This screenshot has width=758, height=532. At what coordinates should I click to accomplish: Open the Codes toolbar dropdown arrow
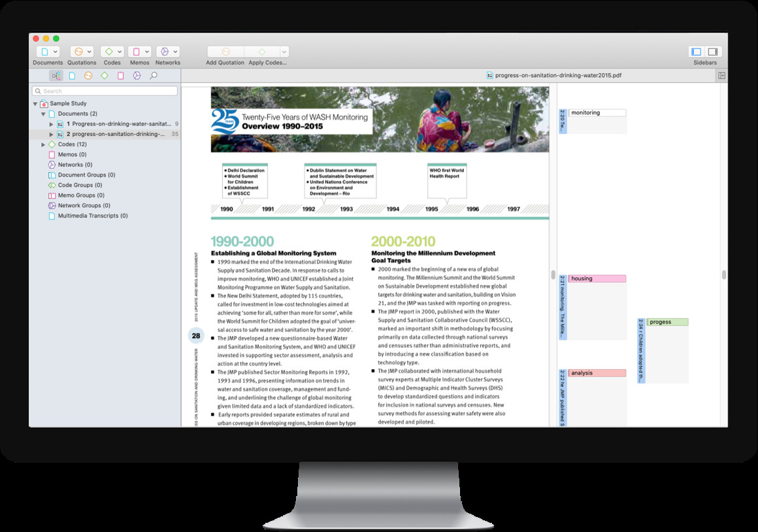tap(120, 52)
